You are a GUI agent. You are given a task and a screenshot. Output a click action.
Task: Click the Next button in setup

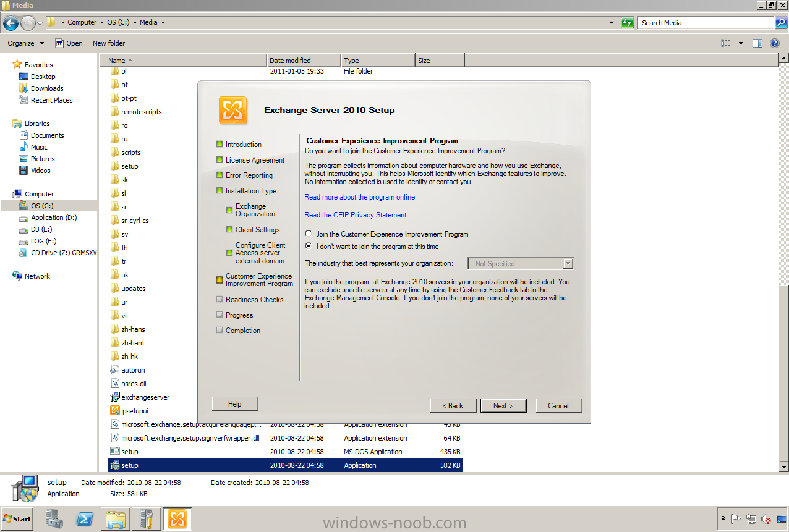(x=503, y=406)
